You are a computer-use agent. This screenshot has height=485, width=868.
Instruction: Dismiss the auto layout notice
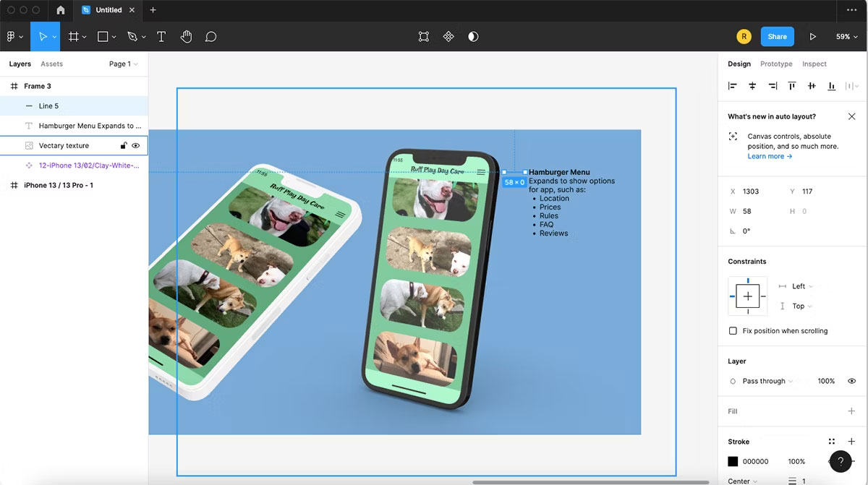click(851, 116)
